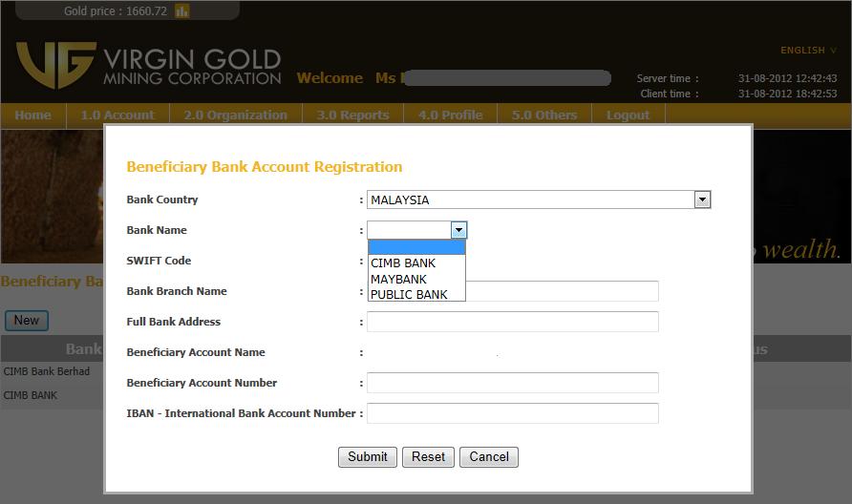
Task: Click the Gold price 1660.72 text
Action: point(116,10)
